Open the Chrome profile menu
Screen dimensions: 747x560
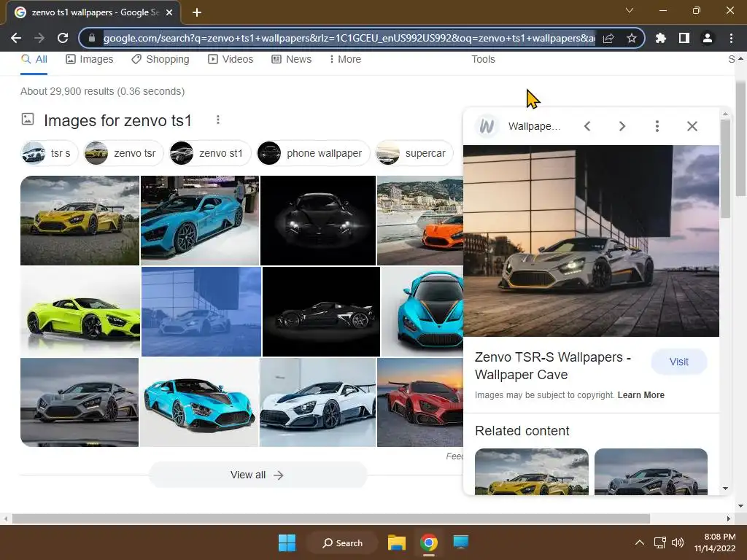pos(708,38)
